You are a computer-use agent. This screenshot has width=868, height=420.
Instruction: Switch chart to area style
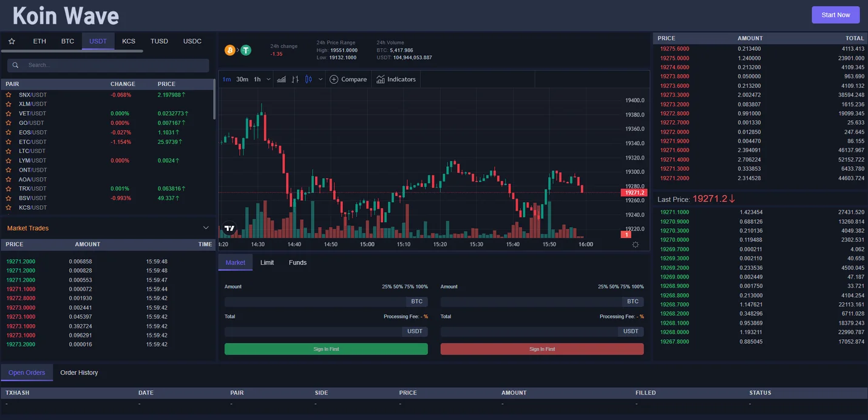tap(281, 80)
